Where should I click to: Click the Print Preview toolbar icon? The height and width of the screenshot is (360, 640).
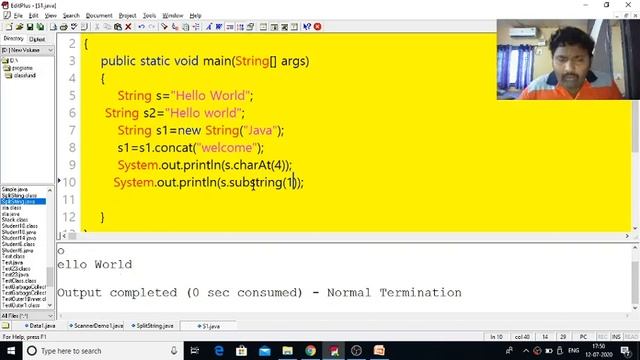pos(53,27)
